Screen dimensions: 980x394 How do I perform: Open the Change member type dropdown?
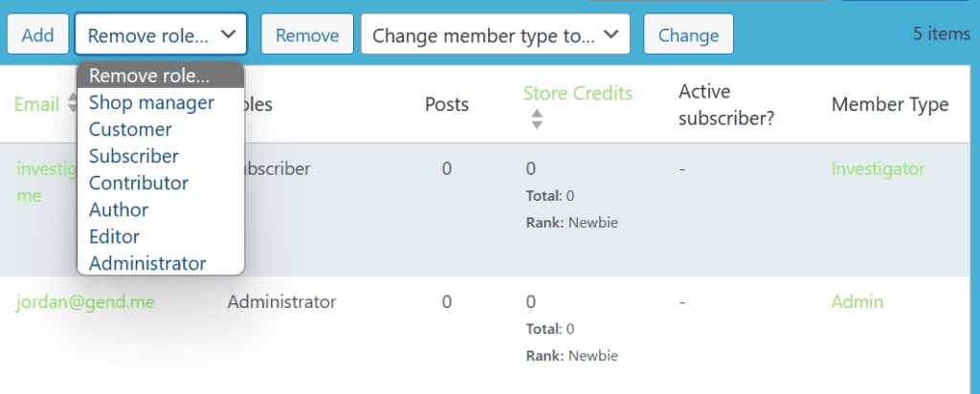pyautogui.click(x=495, y=34)
